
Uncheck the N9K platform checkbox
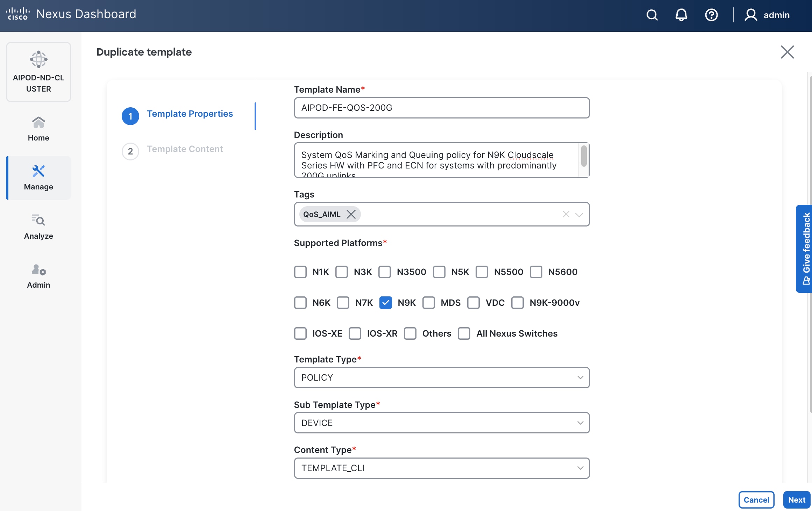386,303
